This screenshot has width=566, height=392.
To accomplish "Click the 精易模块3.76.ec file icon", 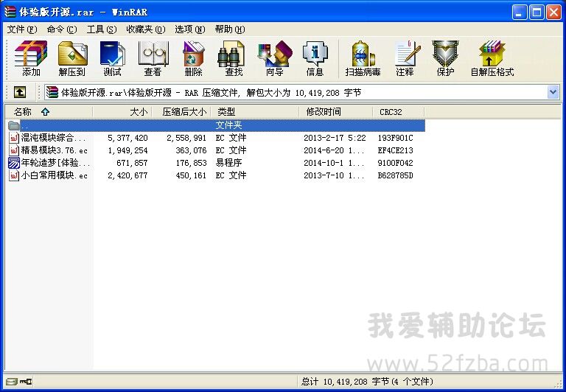I will tap(14, 150).
